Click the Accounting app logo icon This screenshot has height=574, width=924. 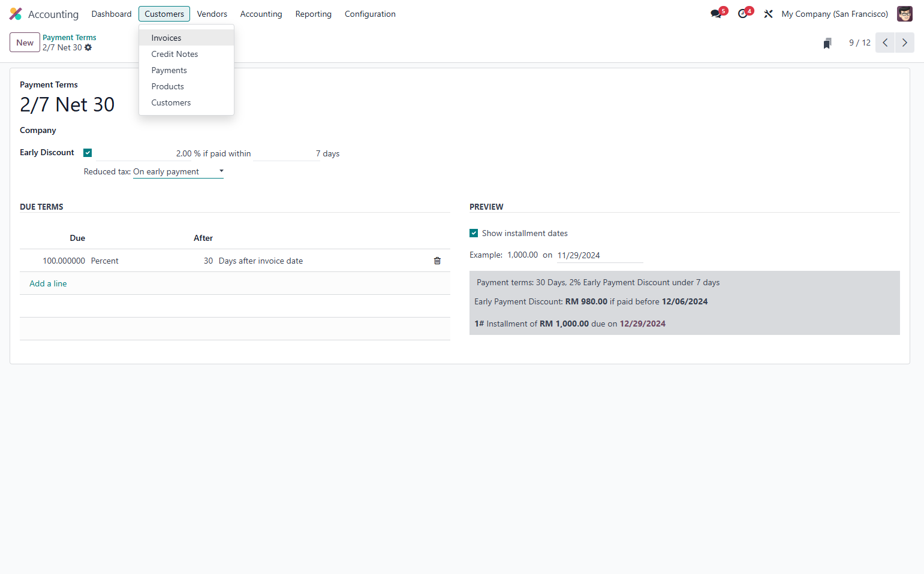[16, 14]
